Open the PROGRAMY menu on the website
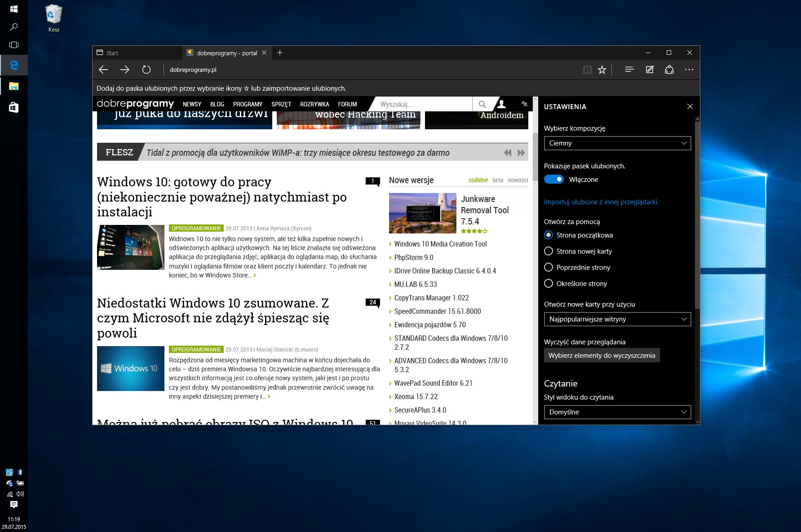 248,104
